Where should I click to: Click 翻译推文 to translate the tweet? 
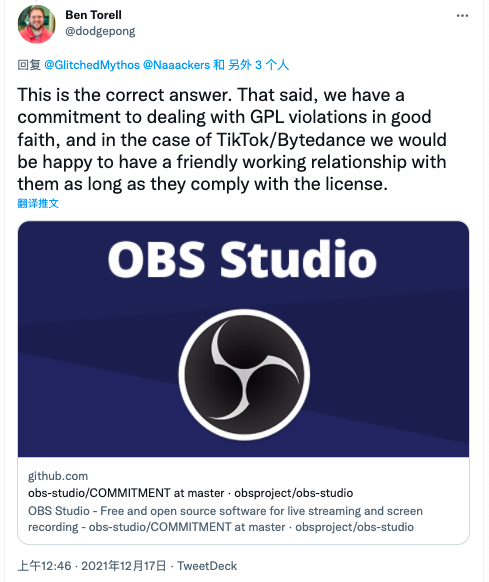[38, 203]
